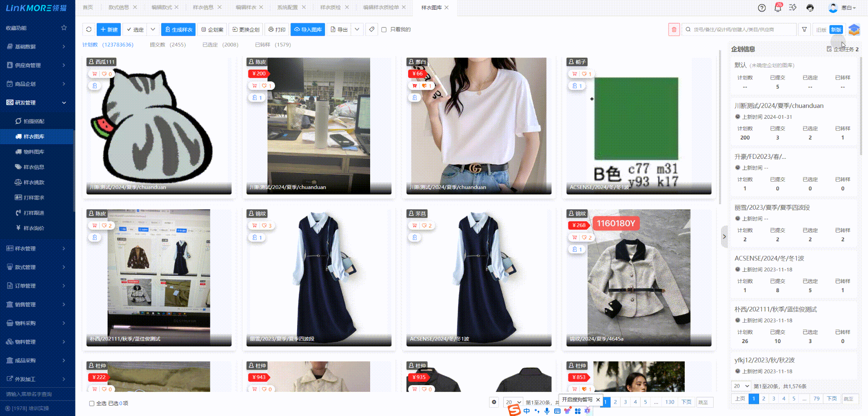Enable the 只看我的 checkbox
The width and height of the screenshot is (868, 416).
[384, 30]
